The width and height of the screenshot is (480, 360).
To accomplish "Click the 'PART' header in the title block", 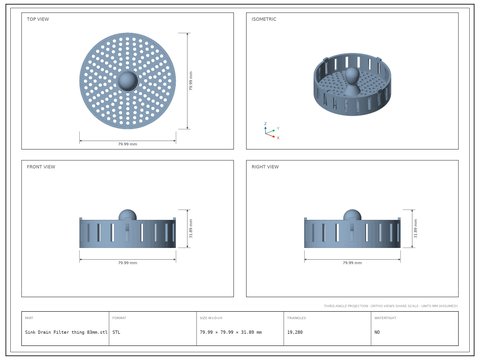I will pos(29,318).
